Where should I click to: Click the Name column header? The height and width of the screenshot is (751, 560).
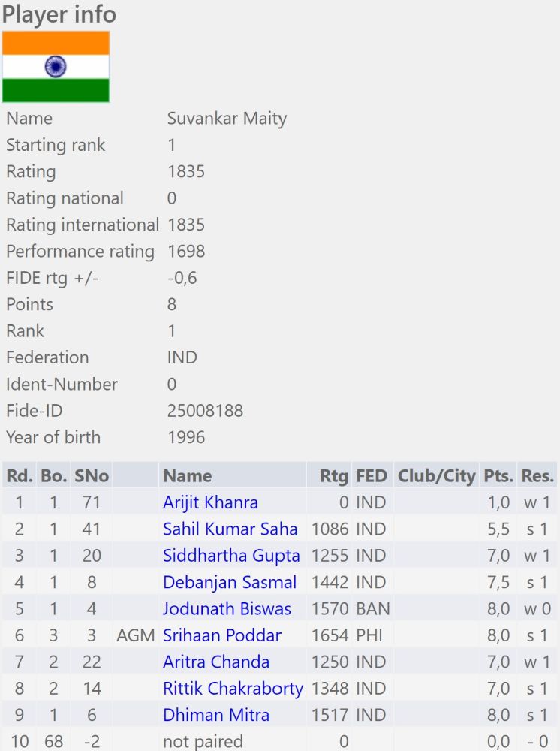[187, 475]
